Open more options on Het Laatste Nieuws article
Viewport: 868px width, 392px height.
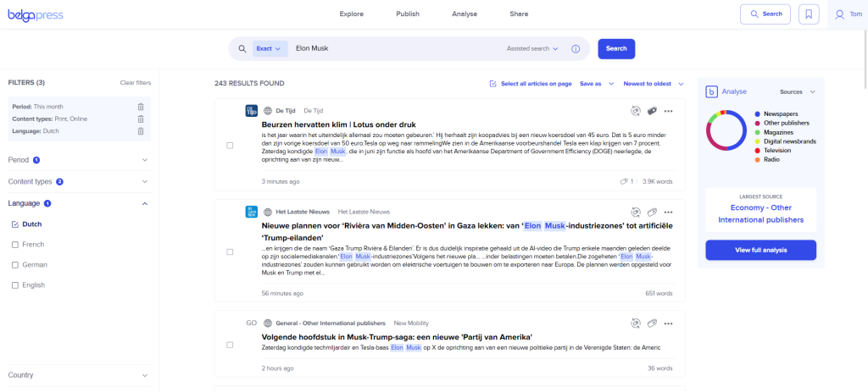click(668, 212)
